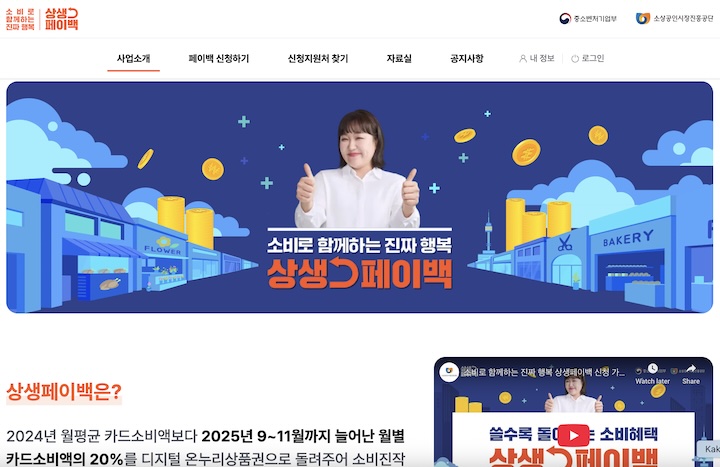
Task: Open the 소상공인시장진흥공단 logo link
Action: pos(675,18)
